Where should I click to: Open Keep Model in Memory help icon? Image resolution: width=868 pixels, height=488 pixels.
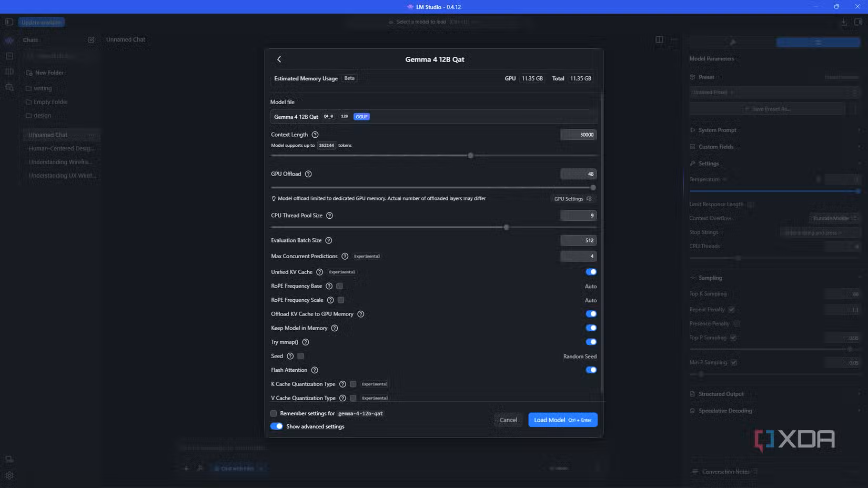tap(335, 328)
